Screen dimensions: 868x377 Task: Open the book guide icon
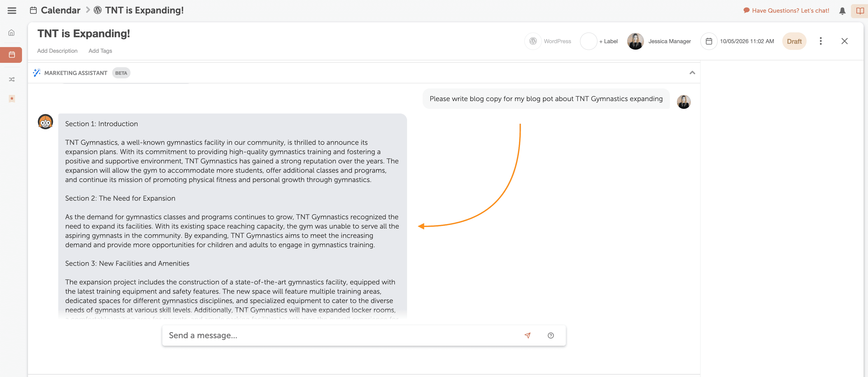(859, 11)
